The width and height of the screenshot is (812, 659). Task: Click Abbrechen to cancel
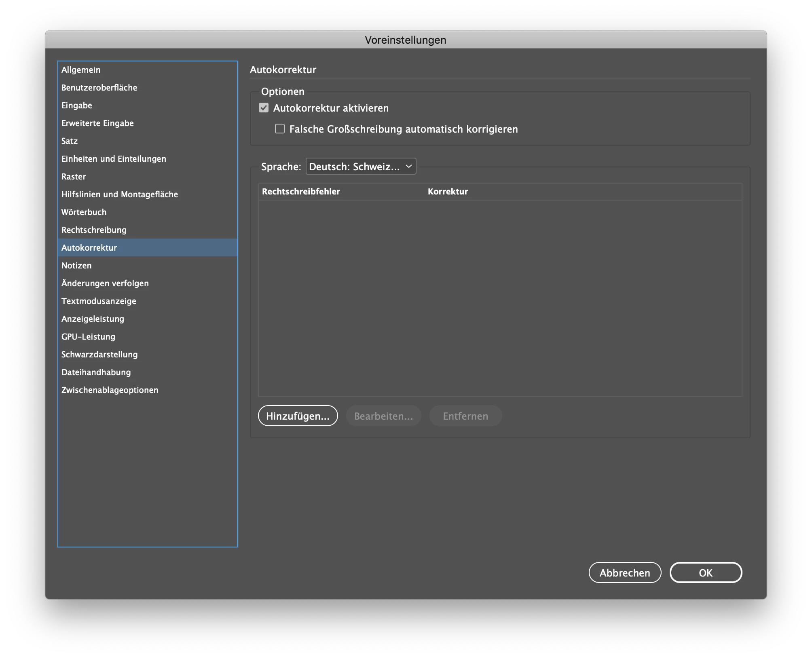click(624, 573)
